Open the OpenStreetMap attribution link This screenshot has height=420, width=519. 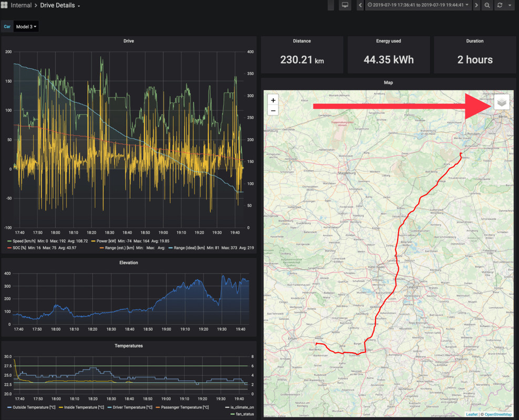[x=498, y=414]
